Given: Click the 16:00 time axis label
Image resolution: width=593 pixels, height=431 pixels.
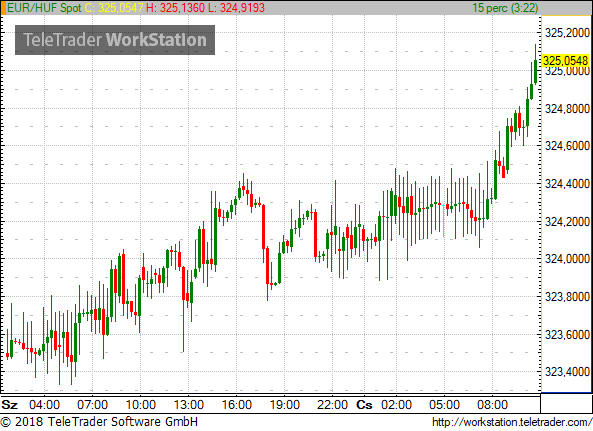Looking at the screenshot, I should 236,405.
